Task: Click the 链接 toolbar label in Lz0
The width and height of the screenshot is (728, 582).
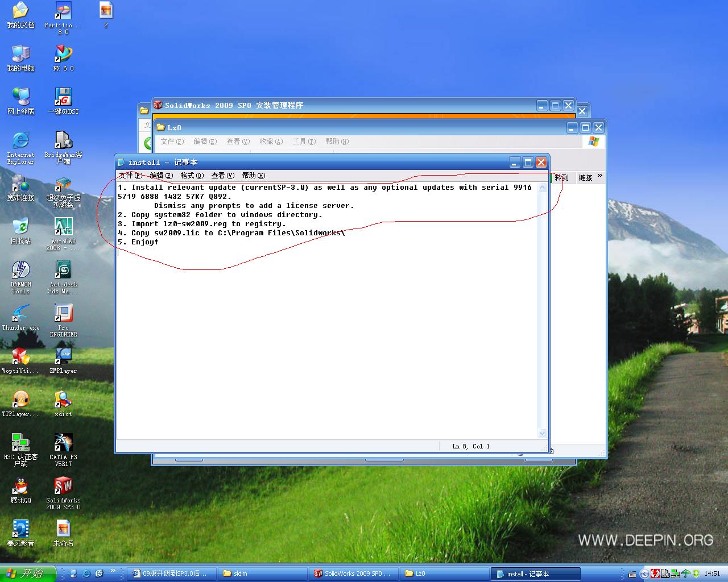Action: [585, 177]
